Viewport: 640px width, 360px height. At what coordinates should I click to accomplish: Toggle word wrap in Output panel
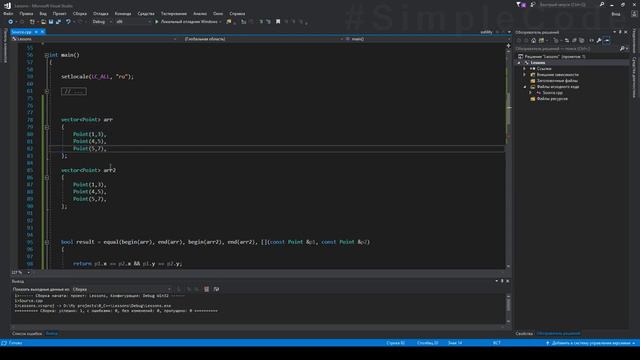click(216, 289)
